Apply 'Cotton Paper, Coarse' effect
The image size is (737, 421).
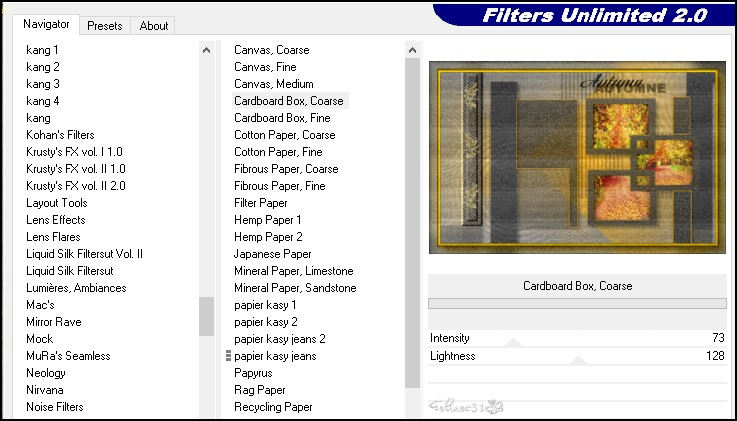coord(285,135)
